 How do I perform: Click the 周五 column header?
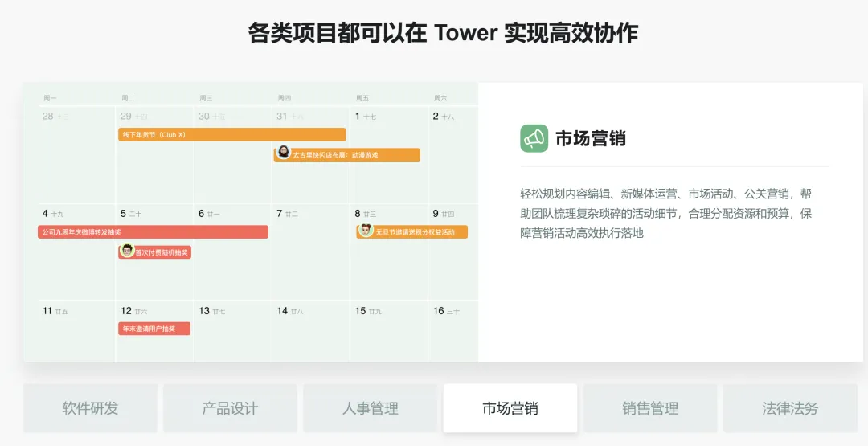click(362, 98)
